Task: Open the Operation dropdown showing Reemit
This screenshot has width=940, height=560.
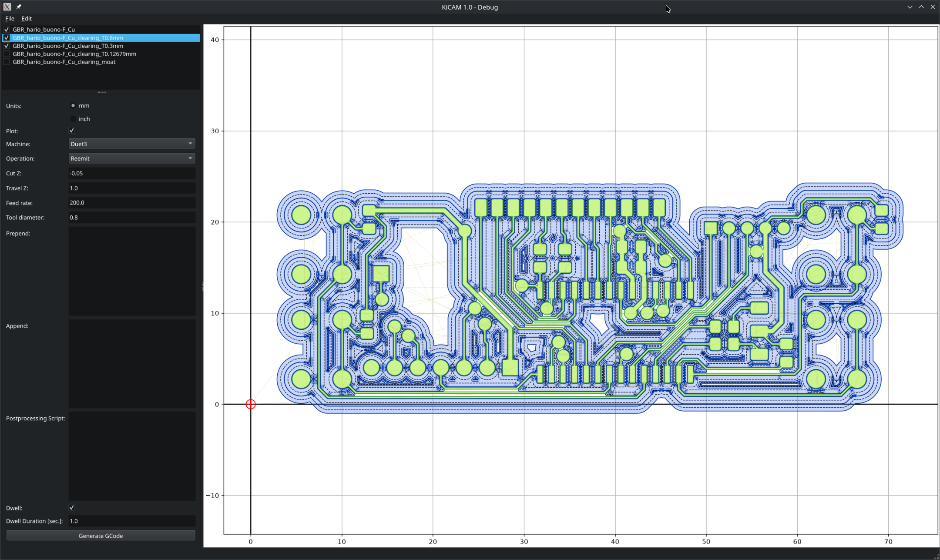Action: (x=132, y=158)
